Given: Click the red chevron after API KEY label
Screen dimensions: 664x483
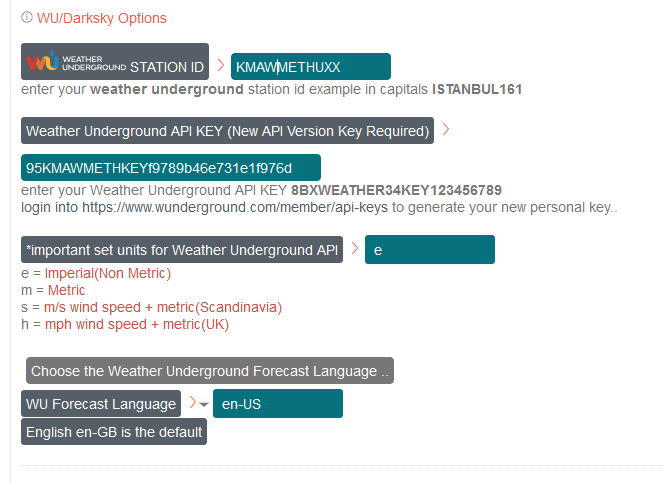Looking at the screenshot, I should pyautogui.click(x=445, y=129).
